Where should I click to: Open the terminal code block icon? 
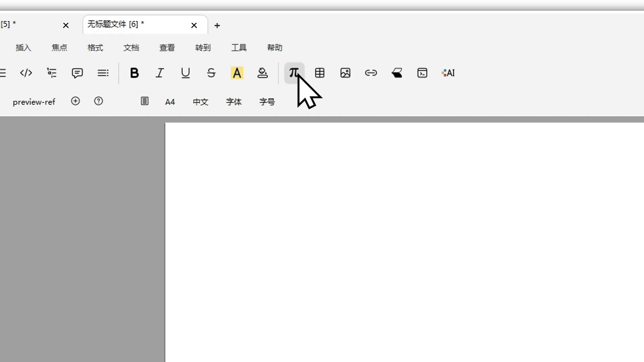(x=422, y=73)
